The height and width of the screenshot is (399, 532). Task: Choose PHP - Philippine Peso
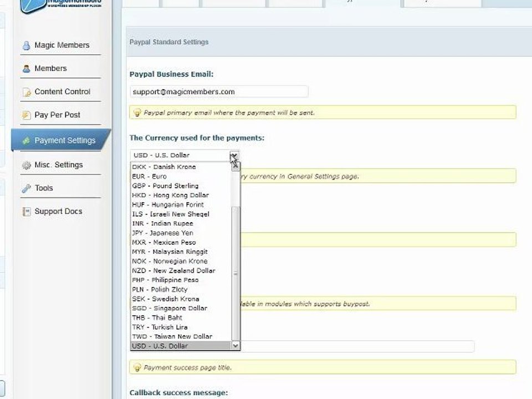click(x=181, y=280)
